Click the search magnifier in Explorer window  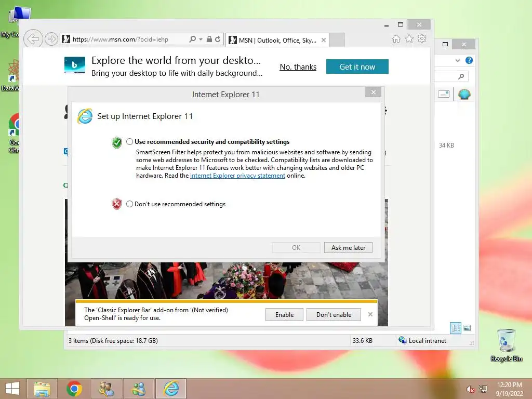point(461,76)
